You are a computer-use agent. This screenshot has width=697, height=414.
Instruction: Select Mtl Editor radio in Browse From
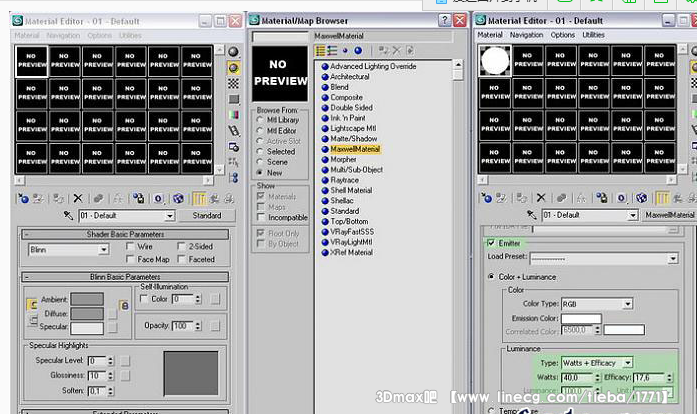click(x=260, y=131)
